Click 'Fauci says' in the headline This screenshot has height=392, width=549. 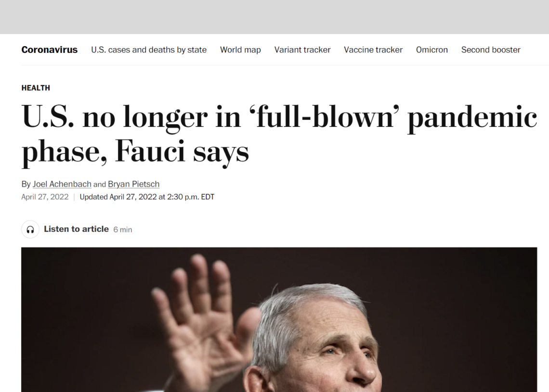point(182,152)
